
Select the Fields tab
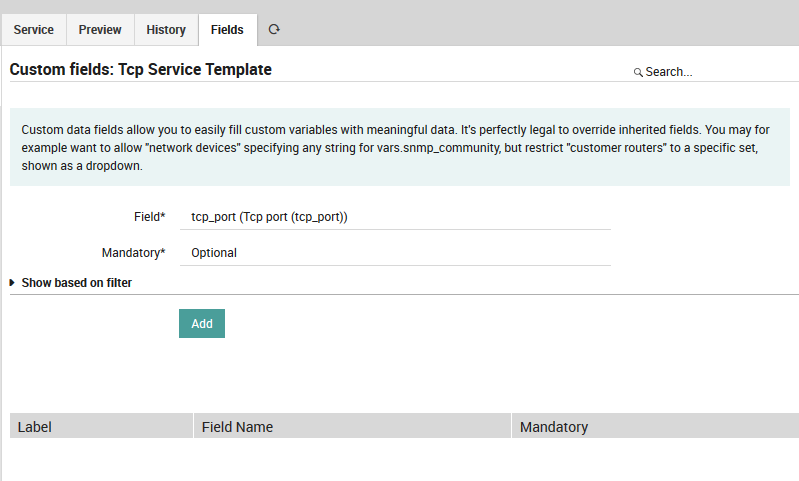coord(227,30)
